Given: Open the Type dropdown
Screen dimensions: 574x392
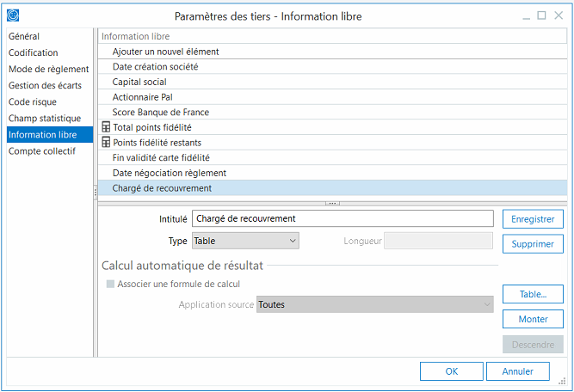Looking at the screenshot, I should 245,242.
